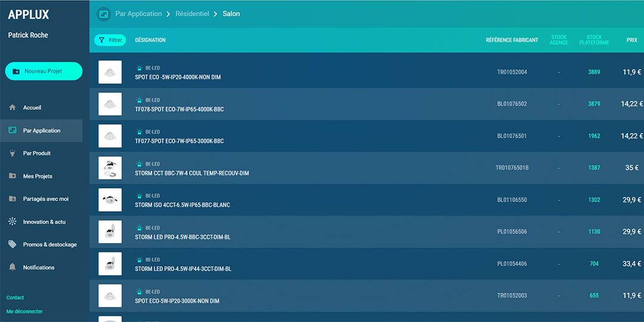Select TF077-SPOT ECO-7W-IP65-3000K-BBC name

[x=179, y=141]
